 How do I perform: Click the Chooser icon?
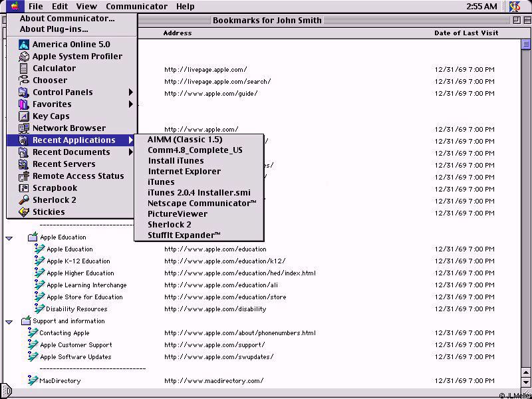click(24, 80)
